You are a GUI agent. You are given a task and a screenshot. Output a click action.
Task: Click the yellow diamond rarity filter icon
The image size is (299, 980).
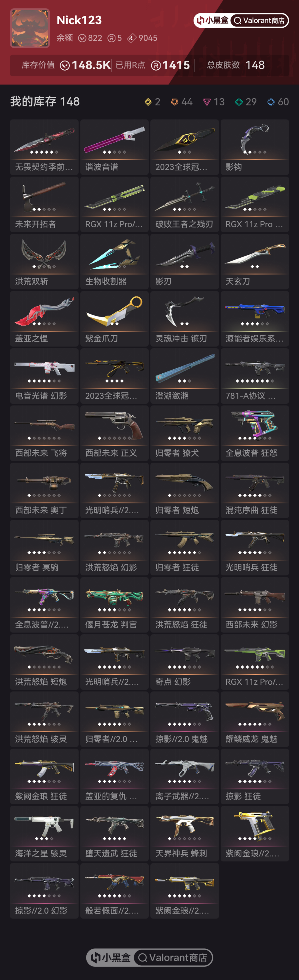(x=148, y=101)
